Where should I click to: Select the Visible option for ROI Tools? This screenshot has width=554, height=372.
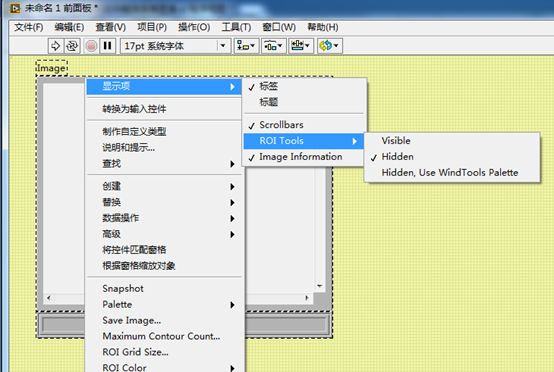click(452, 141)
